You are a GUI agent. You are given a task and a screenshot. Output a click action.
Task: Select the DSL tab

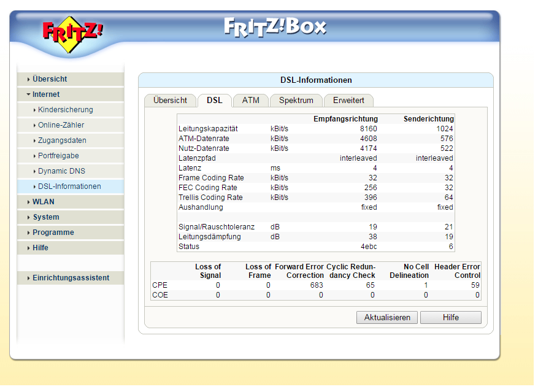pyautogui.click(x=215, y=101)
